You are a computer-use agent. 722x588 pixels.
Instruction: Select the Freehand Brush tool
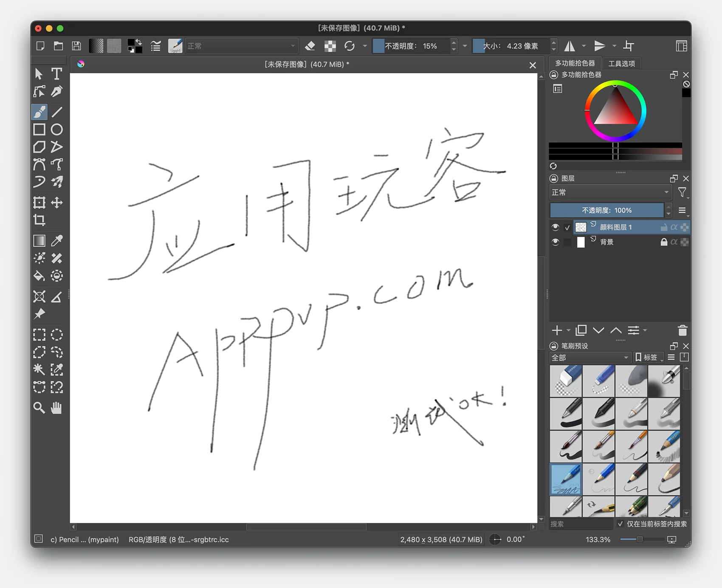coord(39,112)
